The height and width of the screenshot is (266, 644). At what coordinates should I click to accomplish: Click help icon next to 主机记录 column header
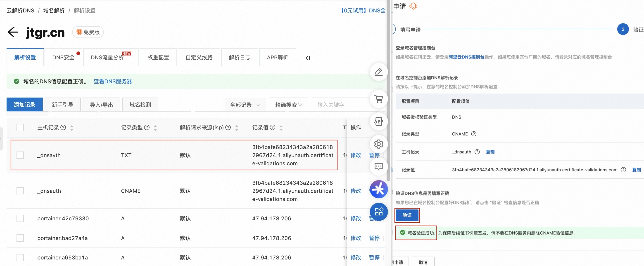[63, 128]
